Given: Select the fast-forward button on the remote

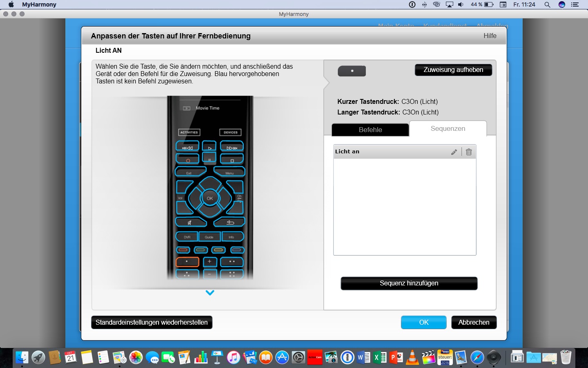Looking at the screenshot, I should pyautogui.click(x=232, y=146).
